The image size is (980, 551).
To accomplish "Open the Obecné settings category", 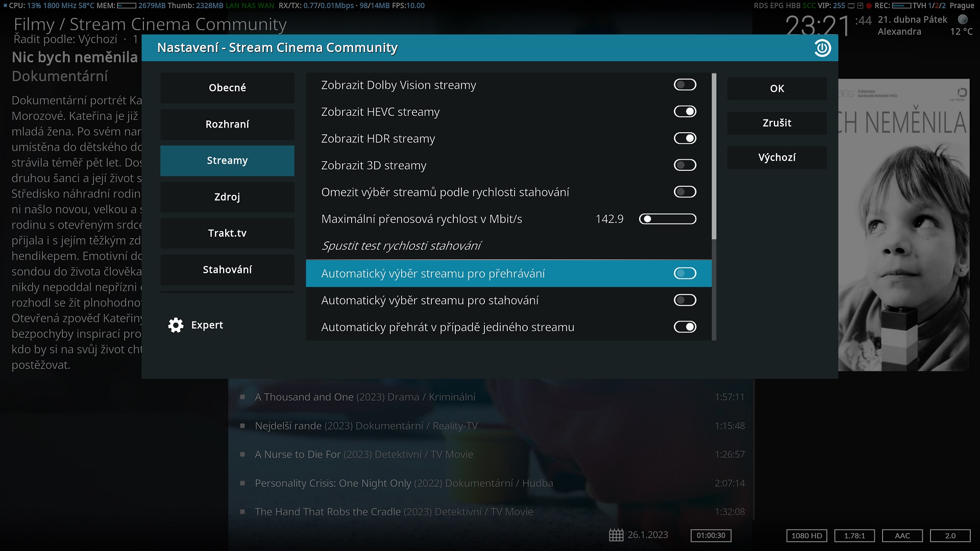I will point(227,88).
